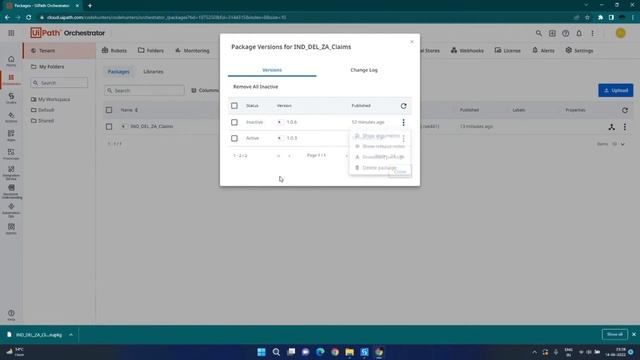This screenshot has width=640, height=360.
Task: Open the Help icon in left rail
Action: (x=11, y=315)
